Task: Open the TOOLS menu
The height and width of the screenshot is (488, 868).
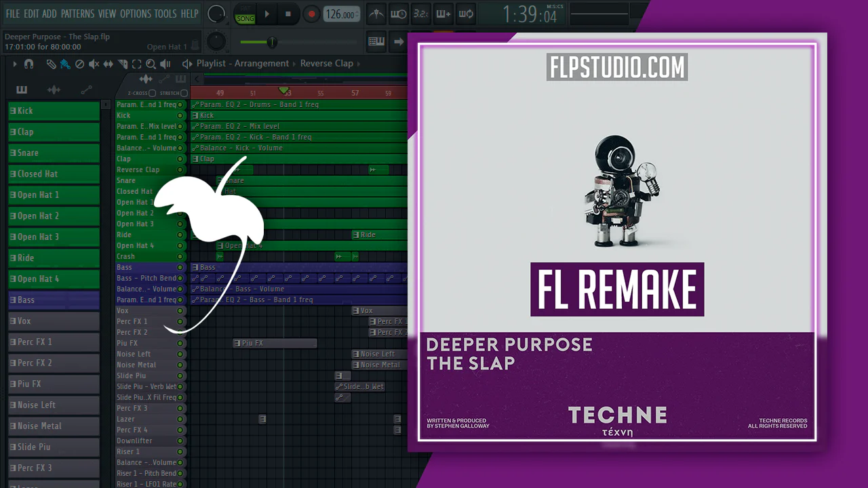Action: coord(165,14)
